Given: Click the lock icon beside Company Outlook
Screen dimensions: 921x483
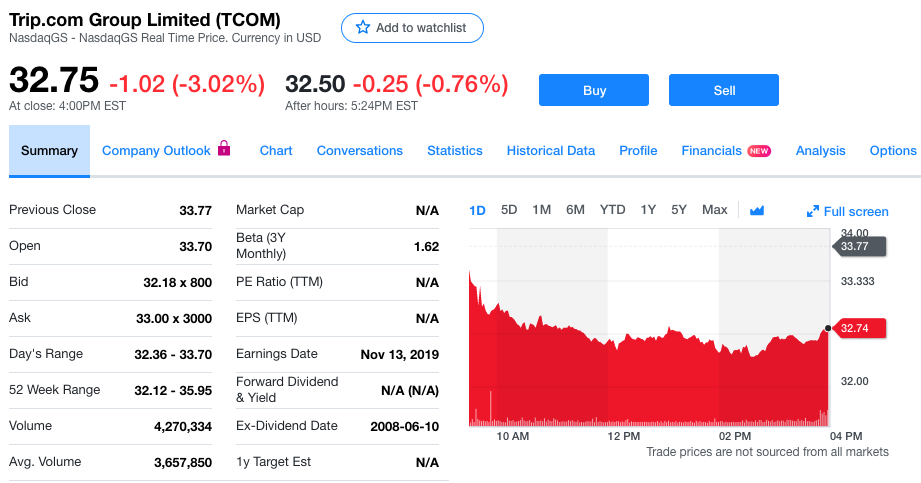Looking at the screenshot, I should tap(224, 148).
